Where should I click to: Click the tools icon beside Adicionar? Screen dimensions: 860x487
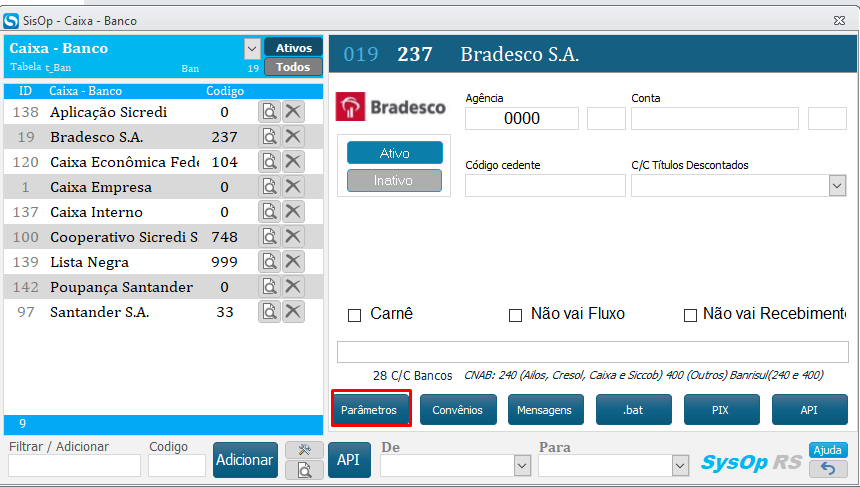[x=303, y=450]
